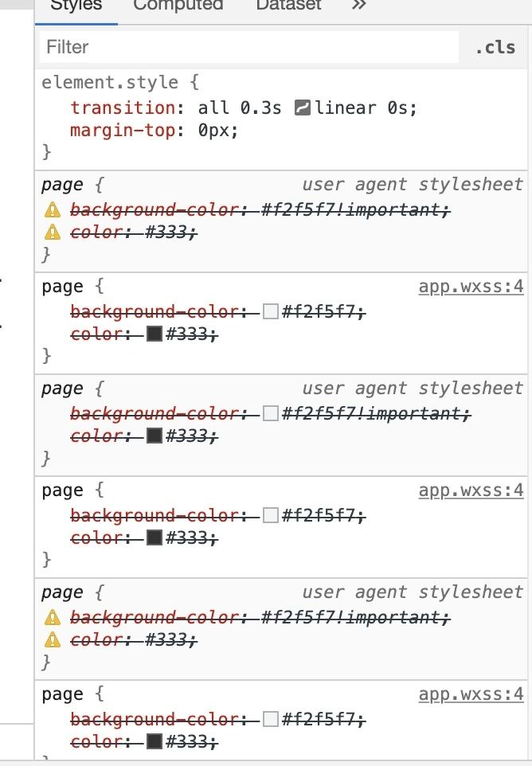Image resolution: width=532 pixels, height=766 pixels.
Task: Open first app.wxss:4 source link
Action: coord(471,287)
